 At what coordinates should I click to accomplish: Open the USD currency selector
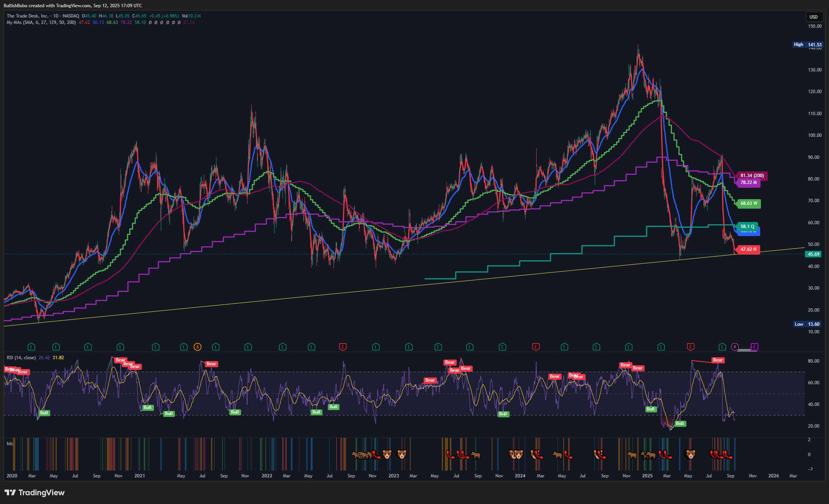coord(814,17)
